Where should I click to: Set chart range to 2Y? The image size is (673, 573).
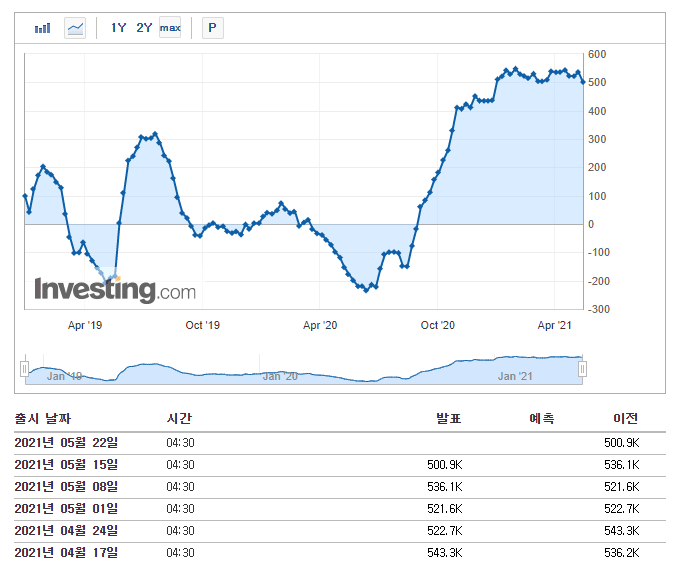144,28
